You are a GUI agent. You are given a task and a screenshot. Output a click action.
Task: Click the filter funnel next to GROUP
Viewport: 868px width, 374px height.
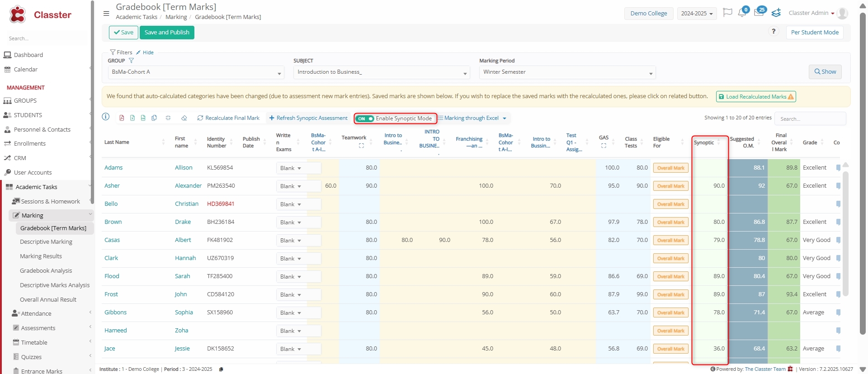[131, 61]
